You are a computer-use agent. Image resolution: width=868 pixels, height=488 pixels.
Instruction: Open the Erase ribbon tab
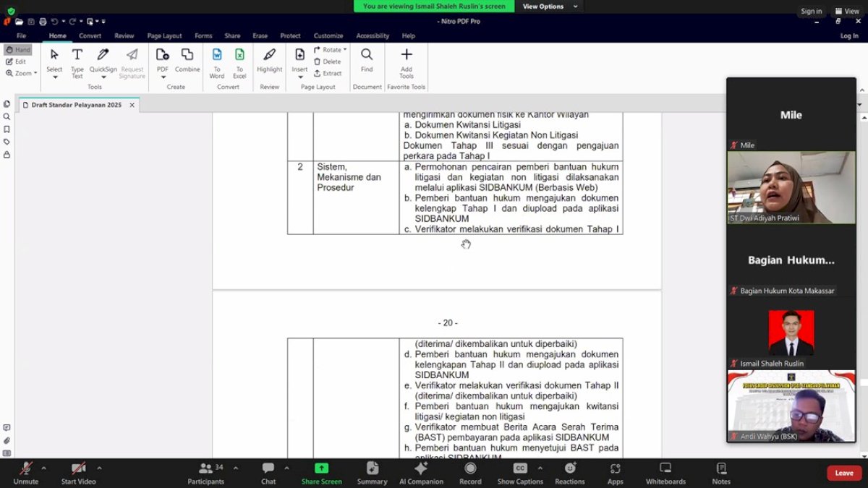[260, 35]
